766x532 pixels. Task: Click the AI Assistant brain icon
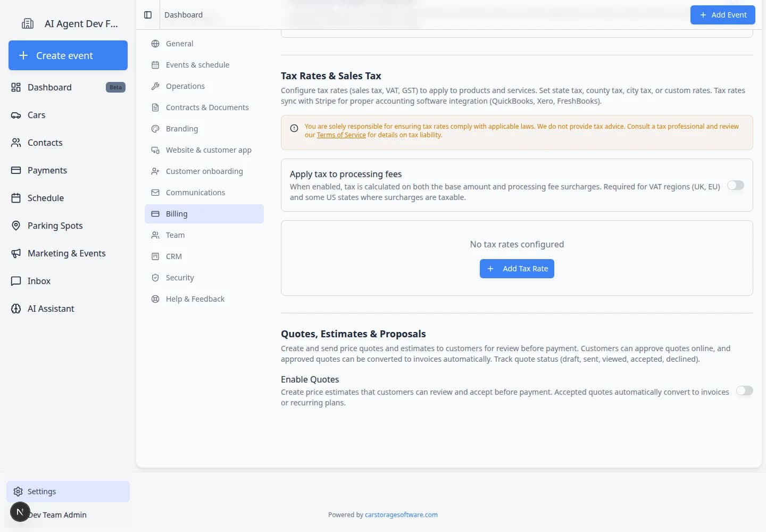(x=16, y=309)
